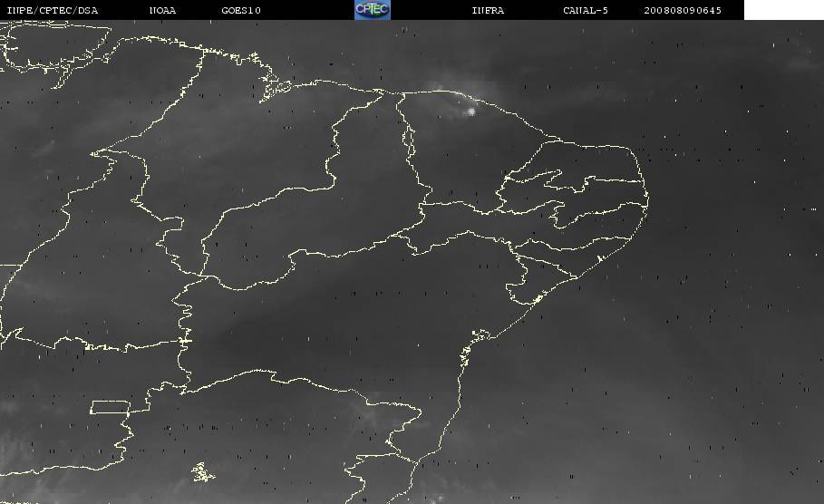
Task: Click the CANAL-5 channel label
Action: click(x=586, y=10)
